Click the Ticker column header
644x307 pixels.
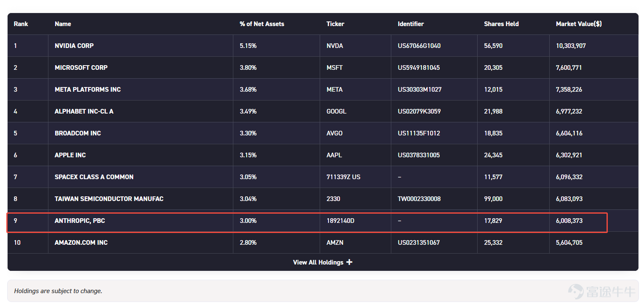tap(335, 24)
